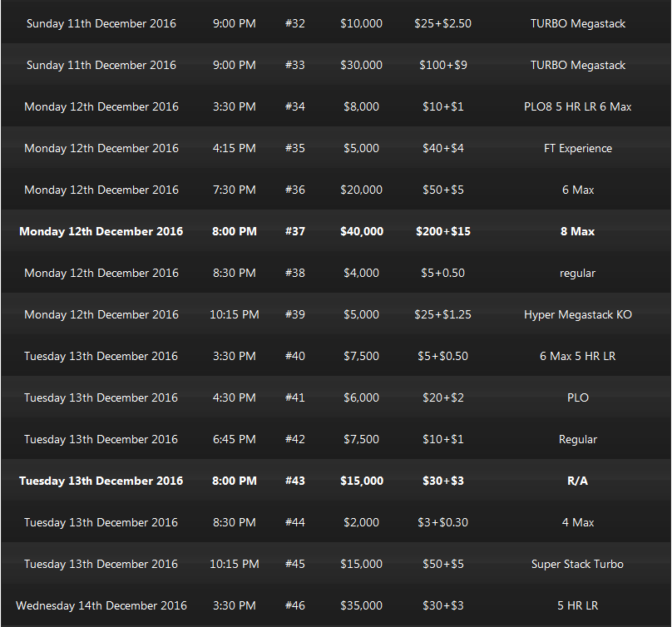
Task: Click the 4:30 PM PLO start time
Action: tap(234, 397)
